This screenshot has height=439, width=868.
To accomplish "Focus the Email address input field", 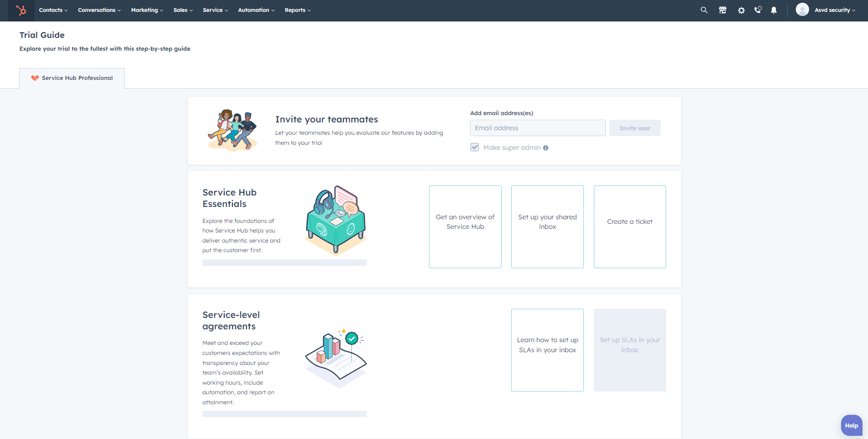I will tap(538, 128).
